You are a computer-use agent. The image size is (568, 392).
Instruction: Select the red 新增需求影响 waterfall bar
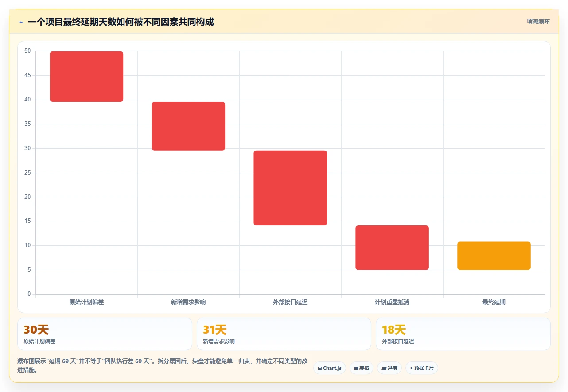point(188,126)
